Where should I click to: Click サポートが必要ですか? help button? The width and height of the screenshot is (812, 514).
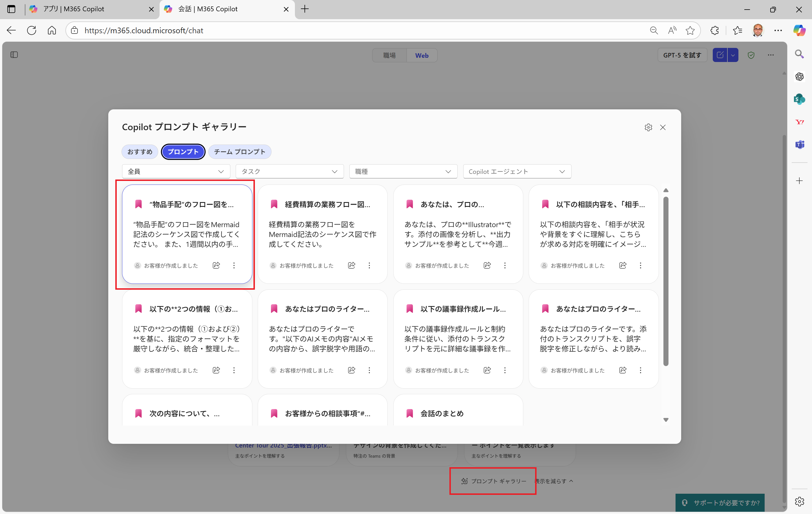(720, 502)
